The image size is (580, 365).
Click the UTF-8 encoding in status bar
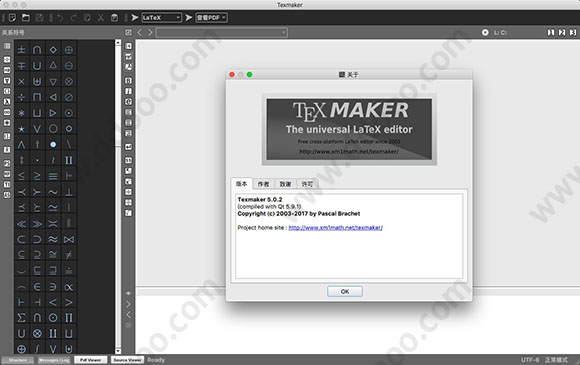(530, 360)
